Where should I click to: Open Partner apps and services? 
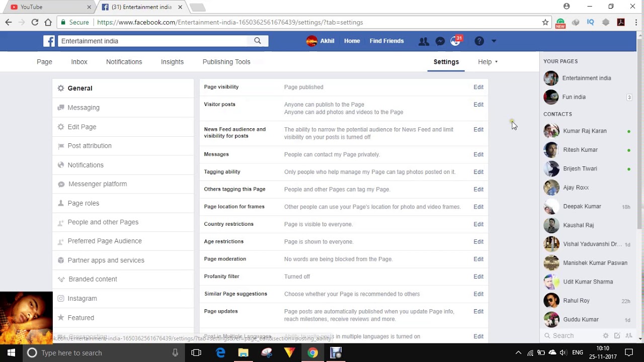123,260
